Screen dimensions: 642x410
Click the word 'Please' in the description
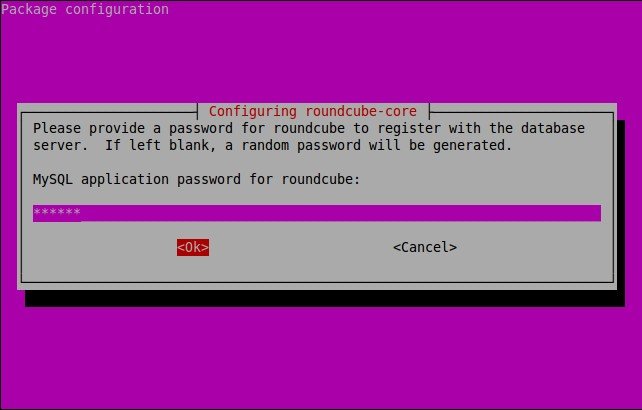57,128
